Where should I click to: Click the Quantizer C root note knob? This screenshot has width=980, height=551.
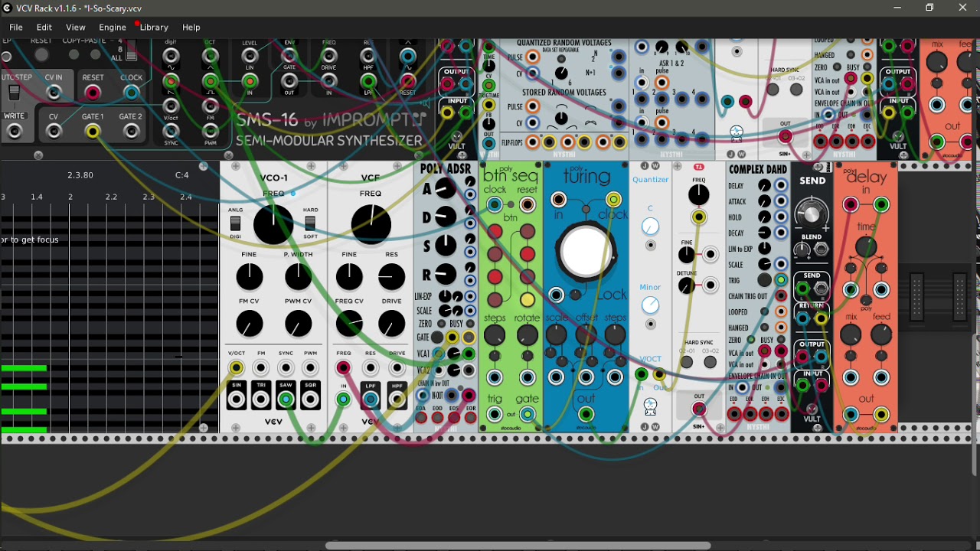[x=650, y=227]
